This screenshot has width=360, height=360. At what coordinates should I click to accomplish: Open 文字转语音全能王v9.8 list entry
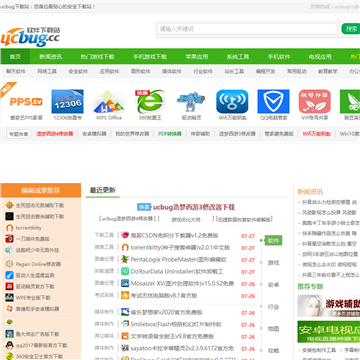point(172,336)
